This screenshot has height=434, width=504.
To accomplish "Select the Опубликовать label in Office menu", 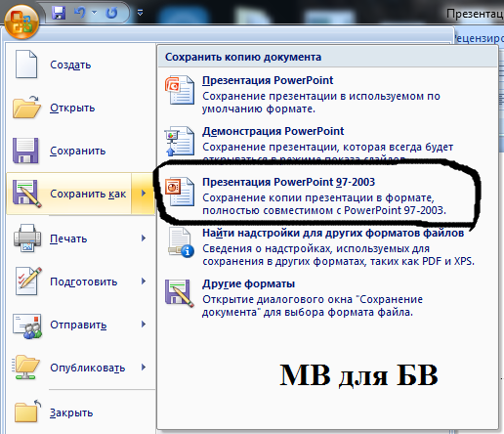I will [x=88, y=368].
